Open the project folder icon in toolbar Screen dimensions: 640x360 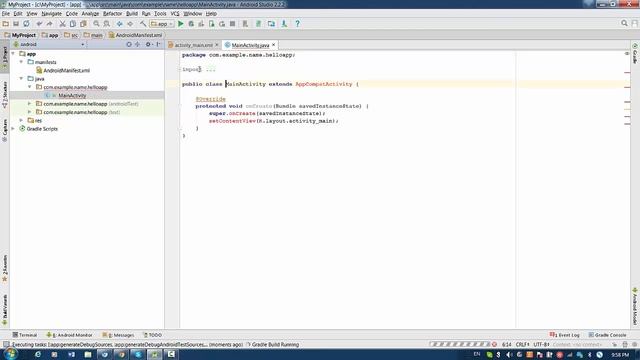tap(6, 24)
